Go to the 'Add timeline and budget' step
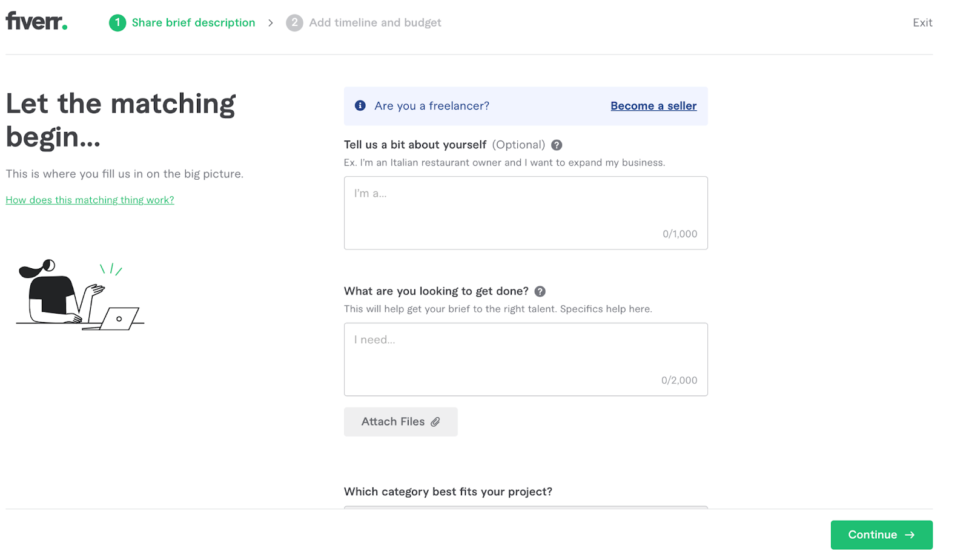Image resolution: width=969 pixels, height=560 pixels. click(x=375, y=23)
